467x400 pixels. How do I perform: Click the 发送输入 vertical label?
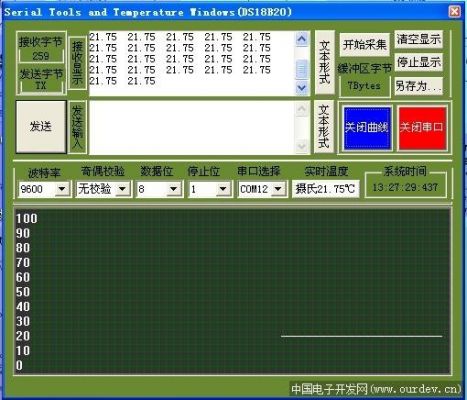(x=77, y=127)
